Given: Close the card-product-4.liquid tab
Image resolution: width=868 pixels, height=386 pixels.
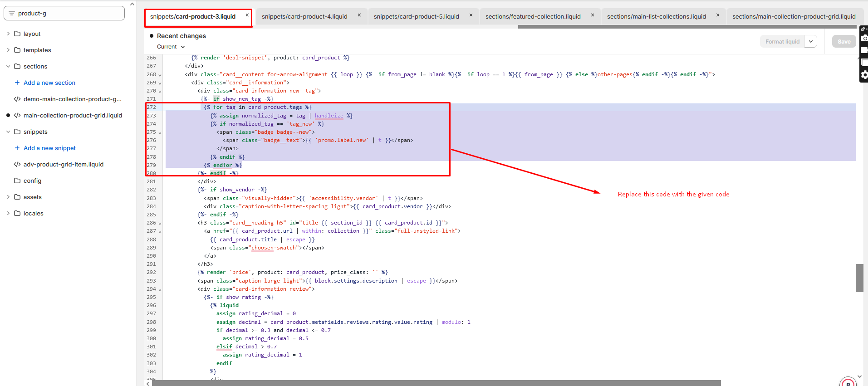Looking at the screenshot, I should [x=359, y=15].
